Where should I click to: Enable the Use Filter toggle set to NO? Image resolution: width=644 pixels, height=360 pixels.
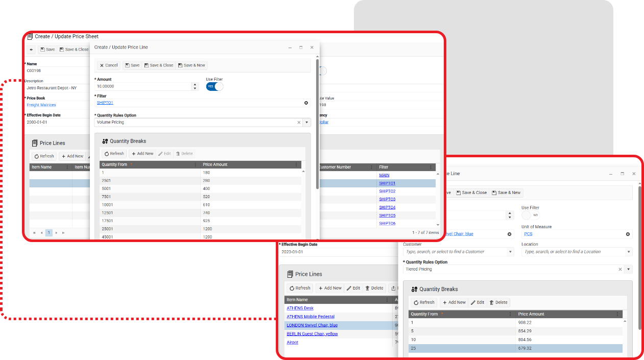tap(530, 215)
